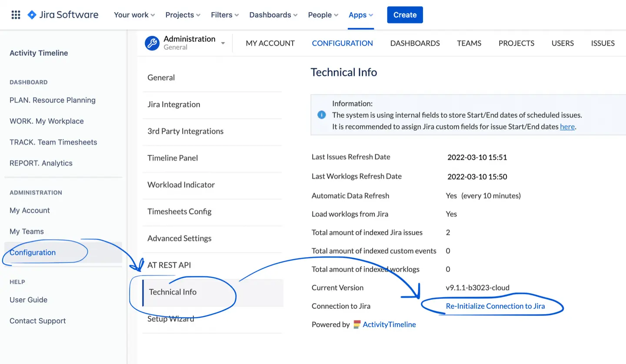Click the ActivityTimeline logo icon
Screen dimensions: 626x364
pos(357,324)
